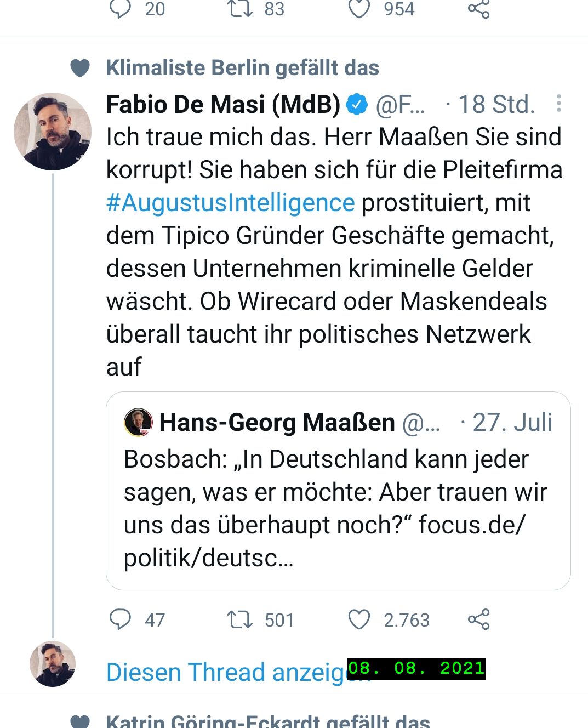Like the tweet with 2.763 likes
Viewport: 588px width, 728px height.
pos(359,619)
